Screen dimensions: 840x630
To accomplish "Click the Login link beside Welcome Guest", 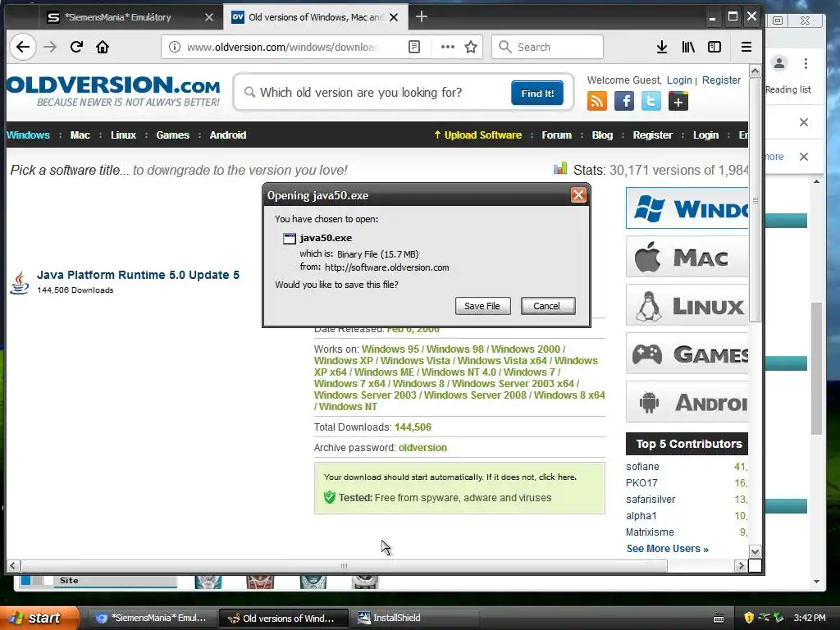I will coord(679,80).
